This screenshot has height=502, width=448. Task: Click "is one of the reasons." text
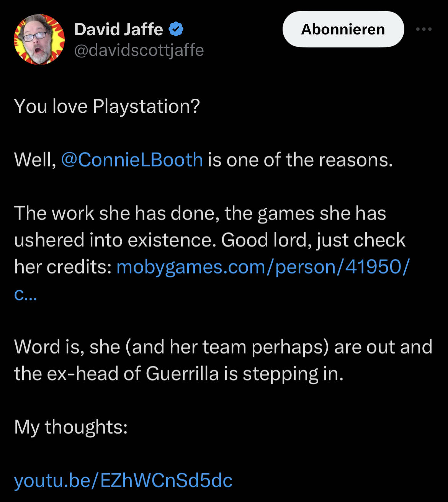tap(300, 160)
